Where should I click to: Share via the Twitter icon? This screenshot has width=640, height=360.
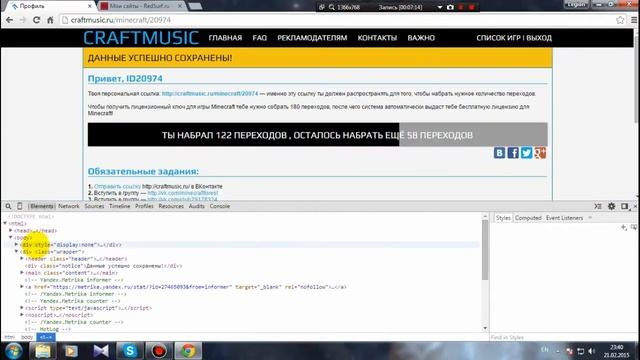[527, 153]
